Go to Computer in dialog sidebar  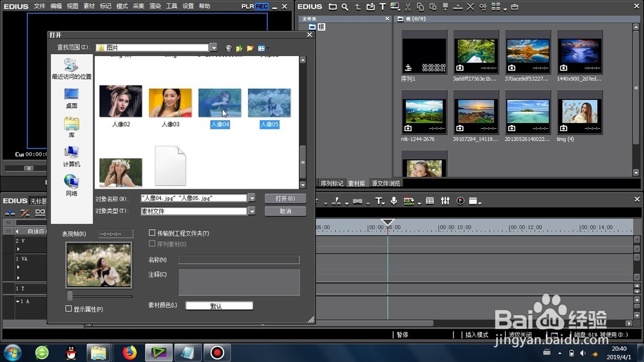tap(71, 157)
